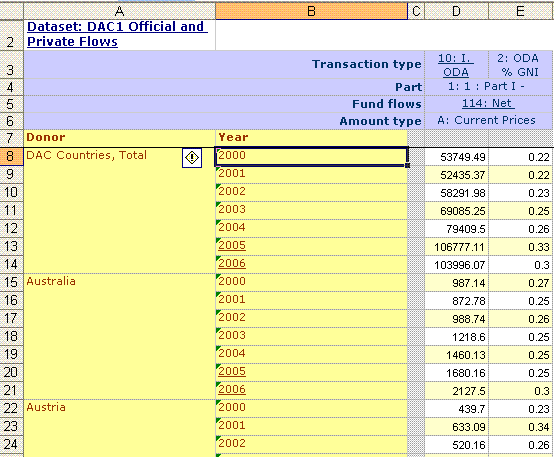
Task: Select column D header
Action: (456, 11)
